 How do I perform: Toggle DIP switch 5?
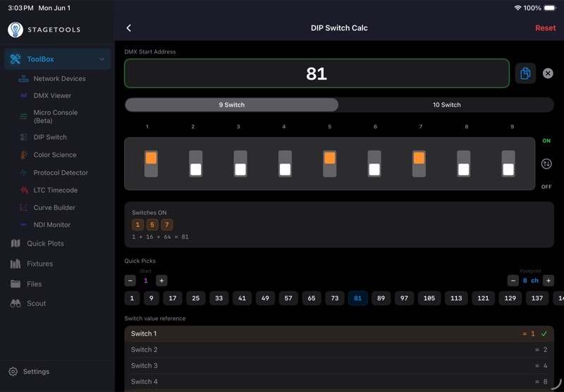click(329, 164)
